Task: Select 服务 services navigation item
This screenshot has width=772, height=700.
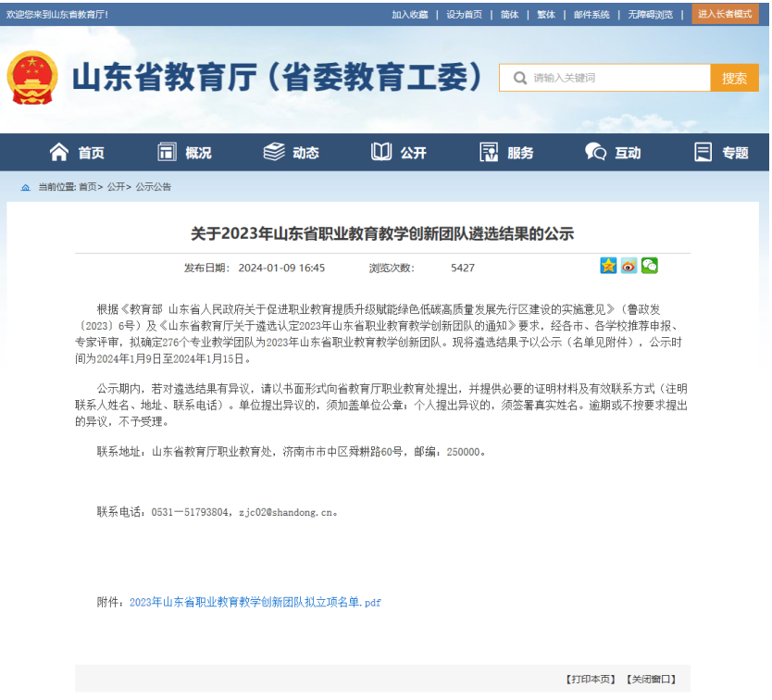Action: [506, 153]
